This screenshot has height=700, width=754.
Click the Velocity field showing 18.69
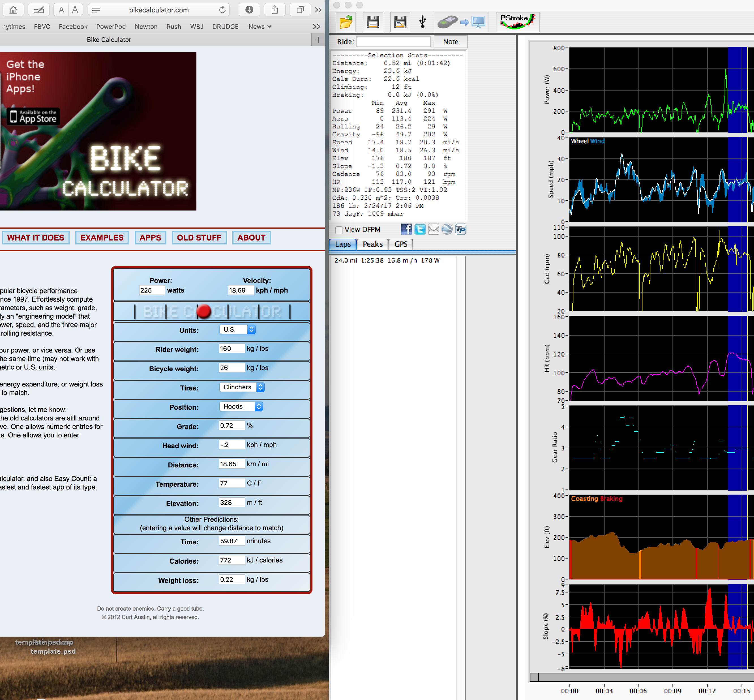[x=241, y=290]
